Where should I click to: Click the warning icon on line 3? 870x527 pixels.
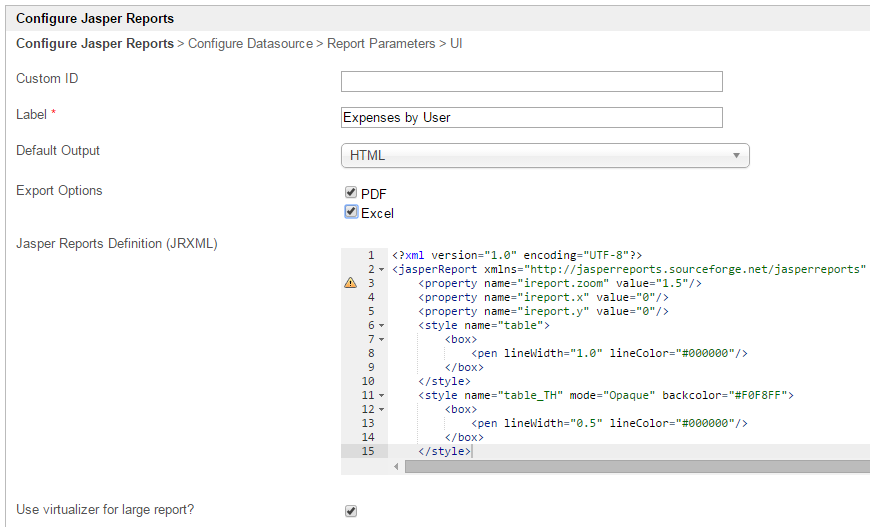tap(350, 283)
